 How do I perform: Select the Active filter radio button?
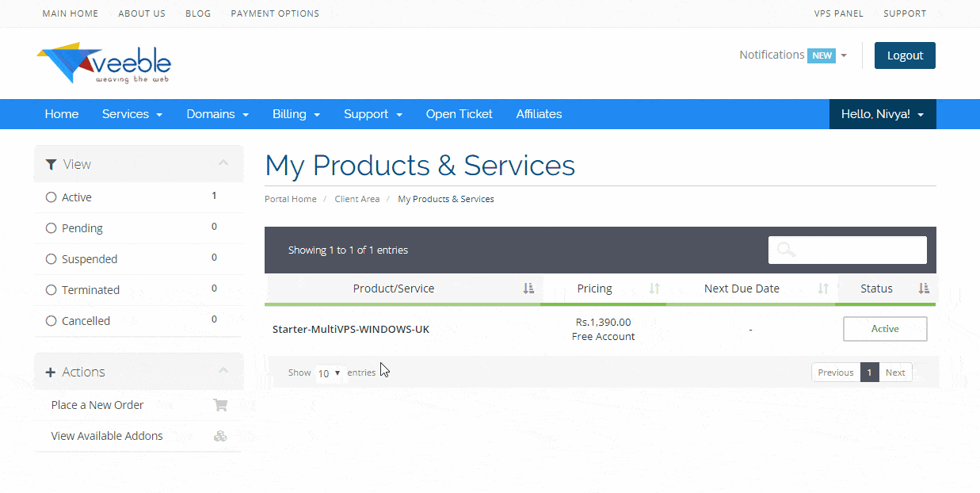51,197
